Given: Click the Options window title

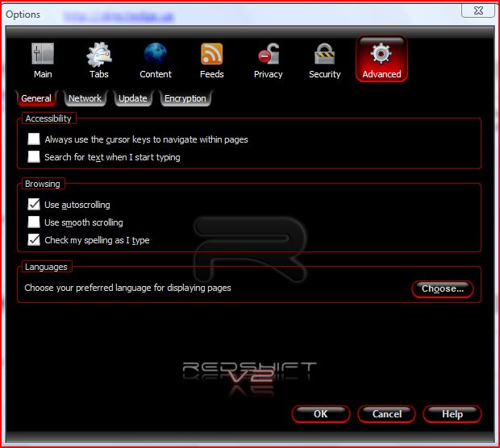Looking at the screenshot, I should (23, 15).
